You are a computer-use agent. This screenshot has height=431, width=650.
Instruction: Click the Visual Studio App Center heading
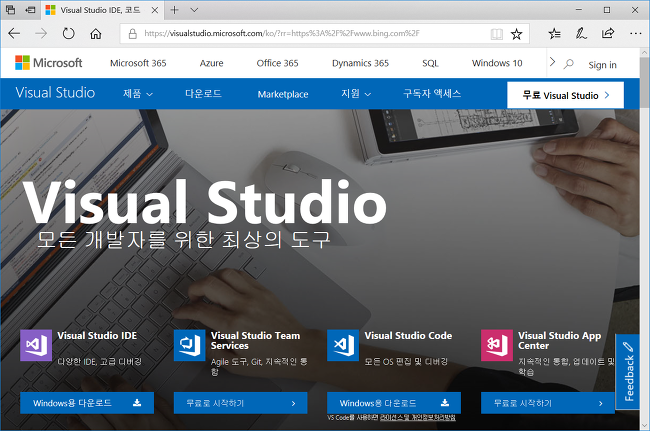pyautogui.click(x=560, y=341)
